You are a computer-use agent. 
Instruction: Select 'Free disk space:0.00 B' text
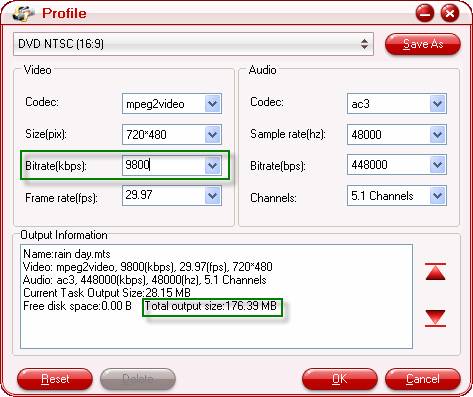[x=77, y=306]
